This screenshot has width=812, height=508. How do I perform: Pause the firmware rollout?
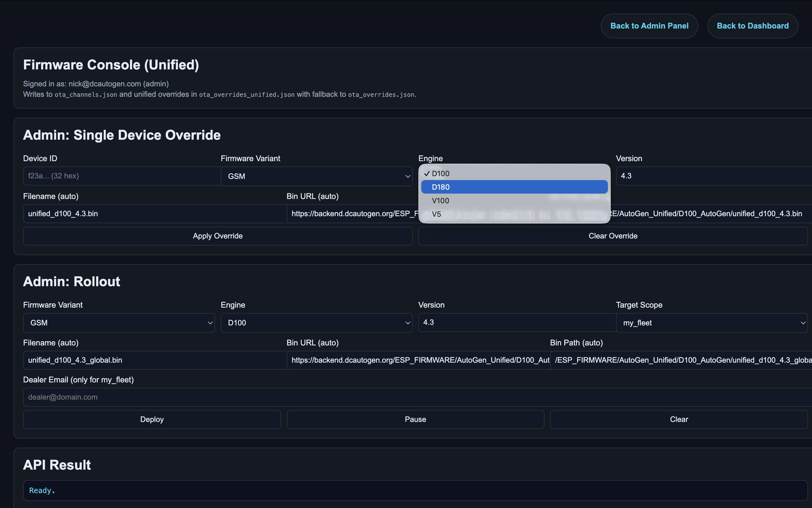(x=415, y=419)
